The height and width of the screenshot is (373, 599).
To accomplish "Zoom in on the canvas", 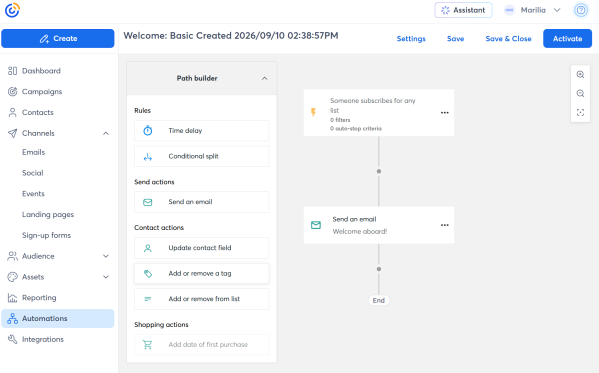I will (x=580, y=75).
